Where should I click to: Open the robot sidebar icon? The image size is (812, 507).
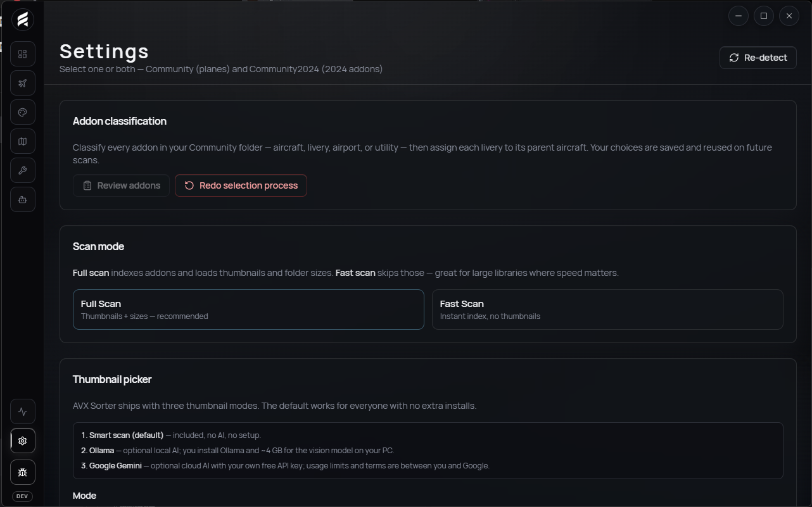23,199
